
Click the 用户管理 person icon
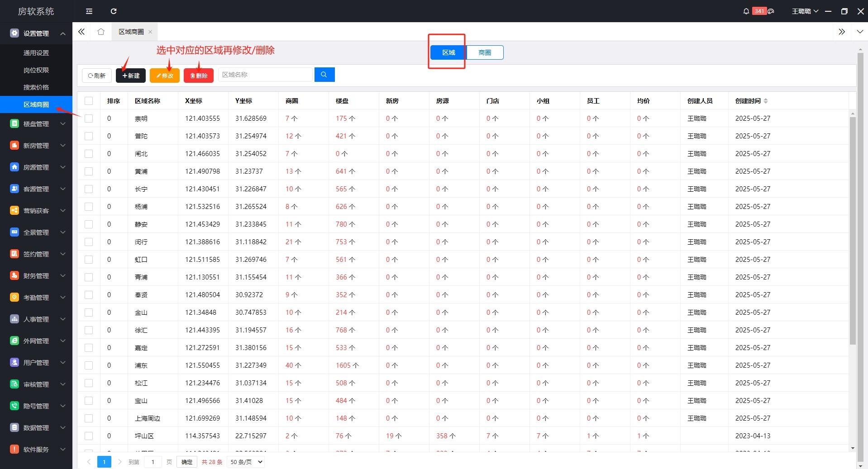14,362
